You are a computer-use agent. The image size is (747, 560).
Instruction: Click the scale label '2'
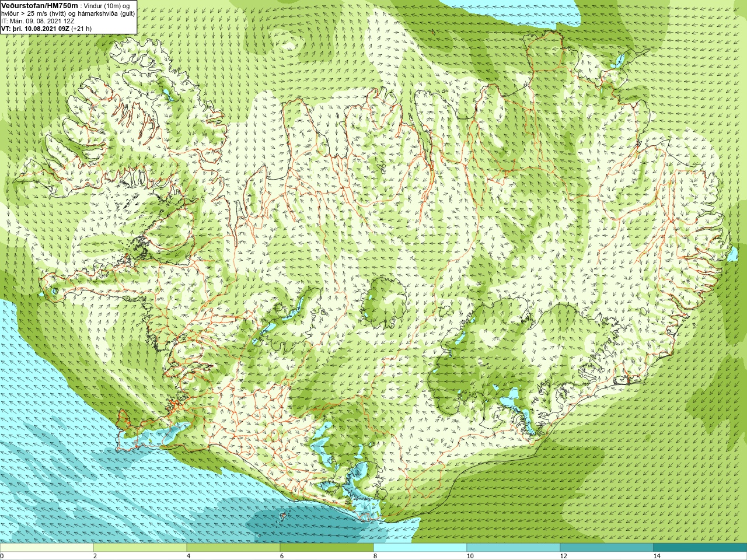pyautogui.click(x=95, y=556)
